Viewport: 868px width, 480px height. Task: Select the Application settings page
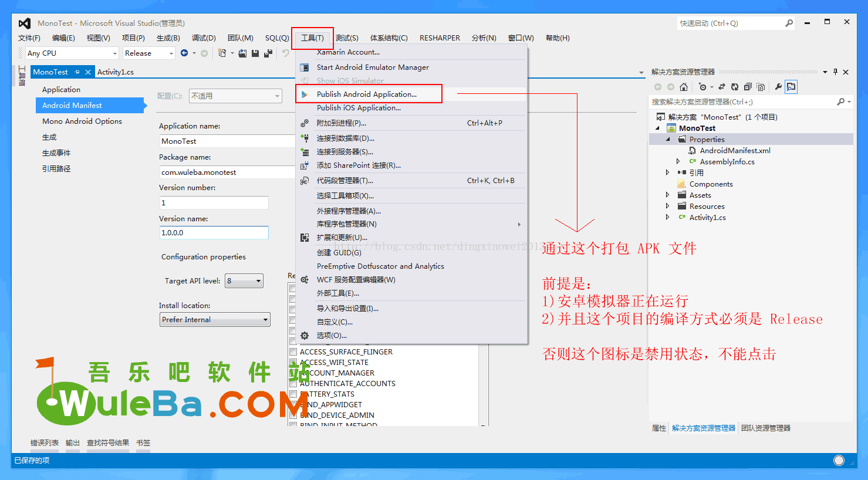point(61,89)
